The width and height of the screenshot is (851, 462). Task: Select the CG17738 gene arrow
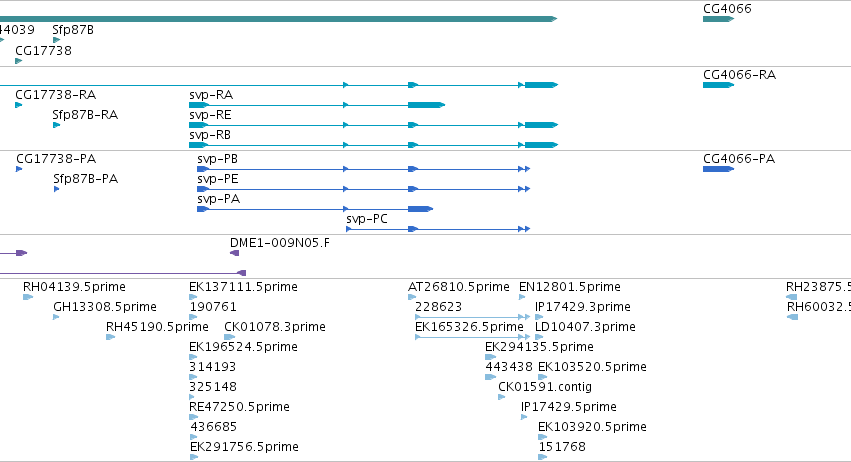point(18,61)
